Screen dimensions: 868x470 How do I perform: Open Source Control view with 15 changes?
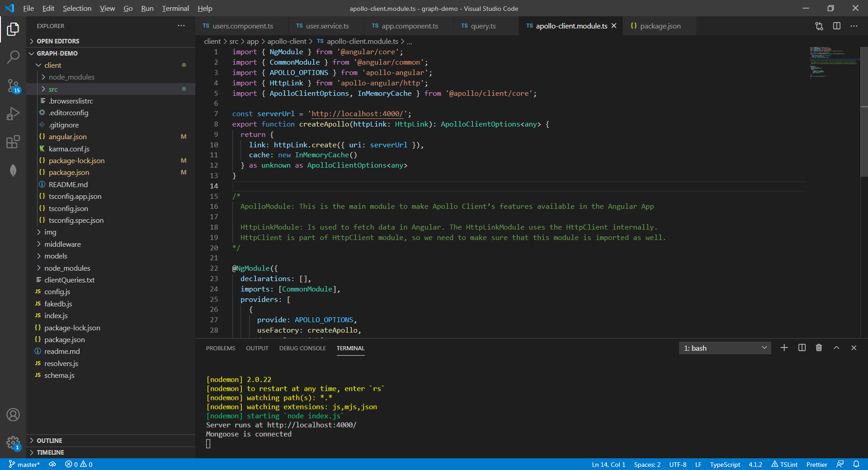tap(13, 85)
